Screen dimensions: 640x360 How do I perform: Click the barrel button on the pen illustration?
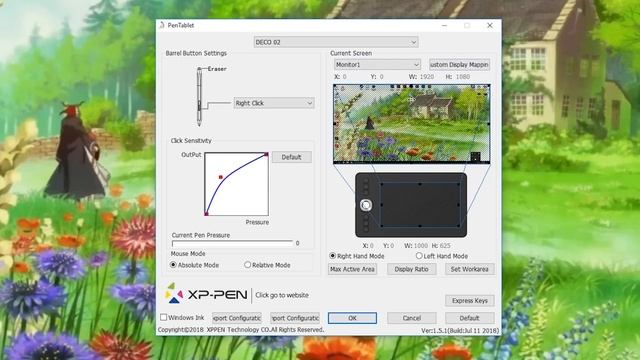coord(199,106)
